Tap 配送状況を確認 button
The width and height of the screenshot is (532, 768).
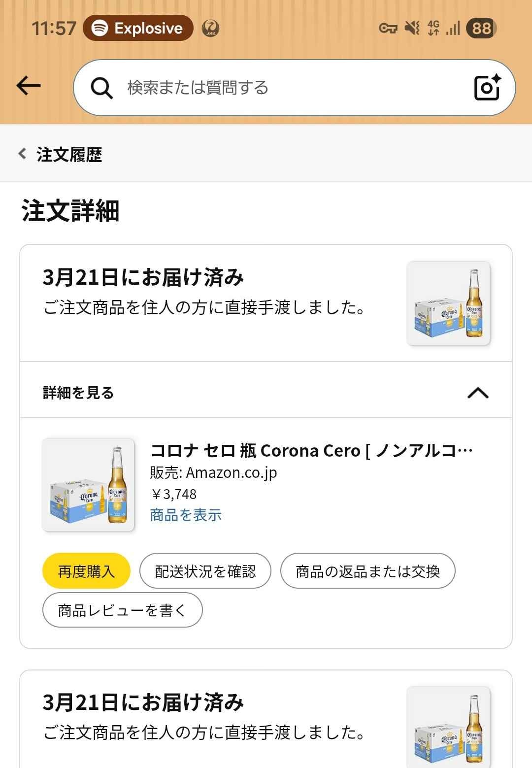[x=205, y=571]
